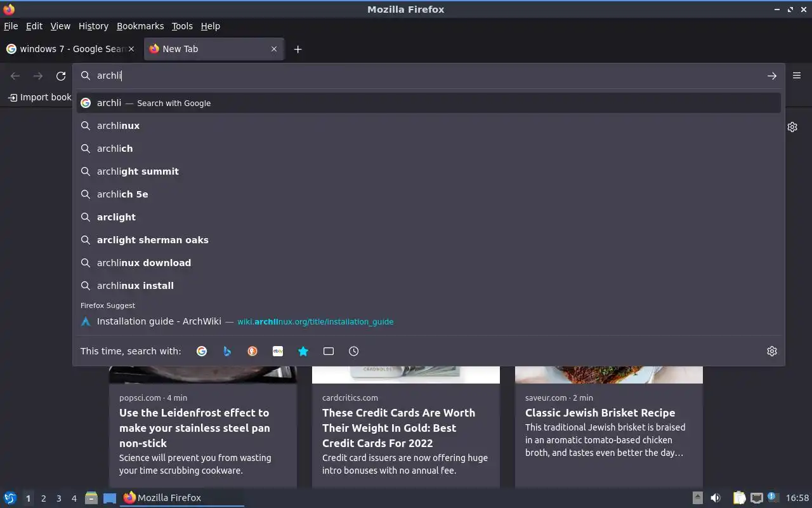Open new tab page personalize gear
This screenshot has height=508, width=812.
[x=792, y=127]
